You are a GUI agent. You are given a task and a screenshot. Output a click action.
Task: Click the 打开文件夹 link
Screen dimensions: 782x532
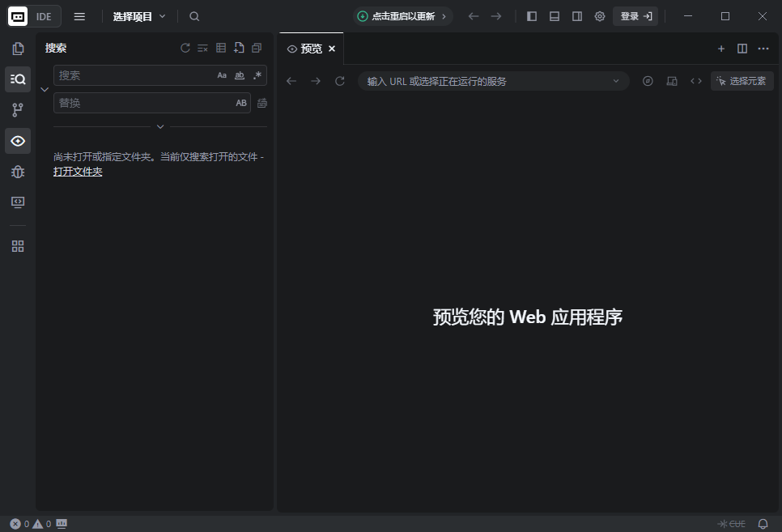tap(78, 172)
